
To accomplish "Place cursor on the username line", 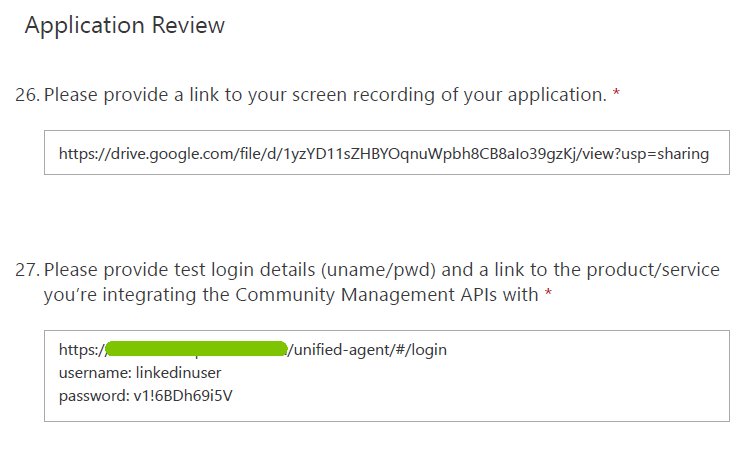I will 139,372.
